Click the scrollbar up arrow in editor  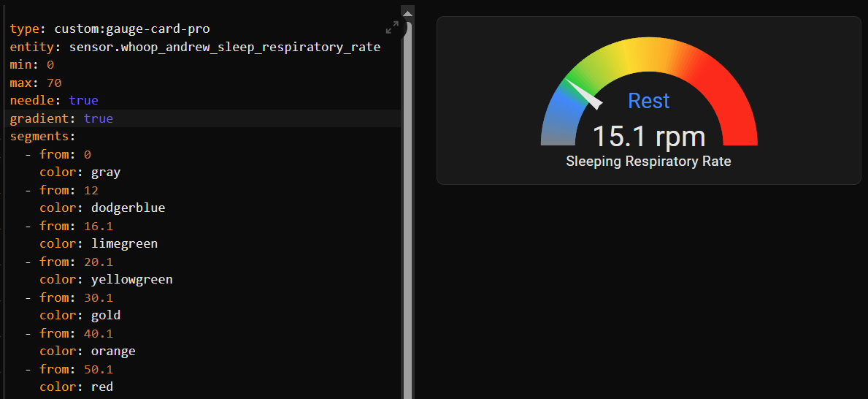pyautogui.click(x=408, y=14)
